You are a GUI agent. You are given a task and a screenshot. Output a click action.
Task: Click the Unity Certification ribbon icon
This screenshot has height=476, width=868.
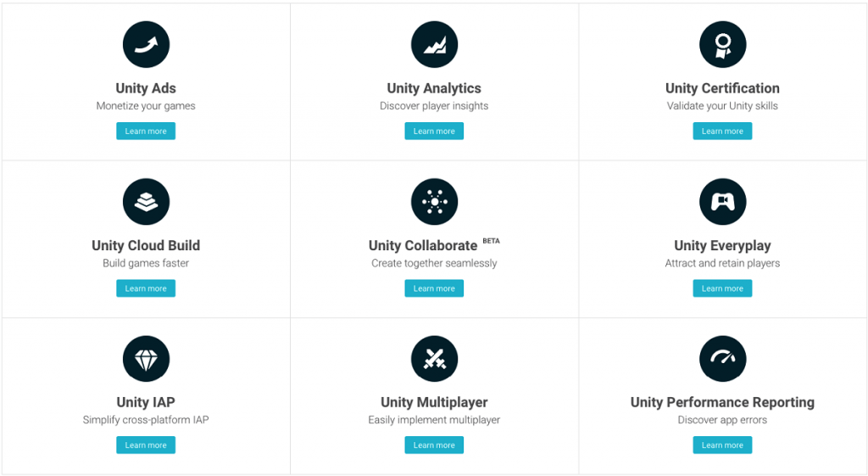[723, 44]
